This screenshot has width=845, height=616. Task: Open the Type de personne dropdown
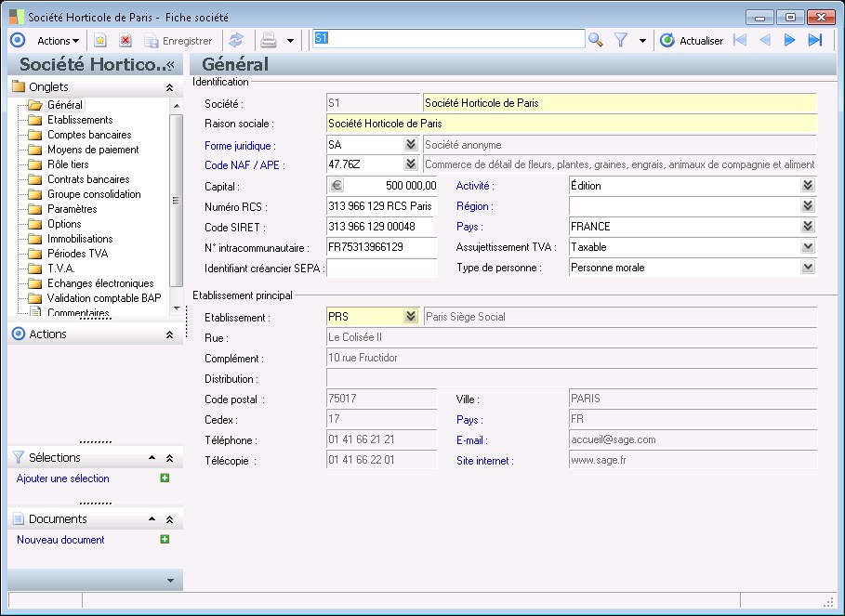click(x=808, y=268)
